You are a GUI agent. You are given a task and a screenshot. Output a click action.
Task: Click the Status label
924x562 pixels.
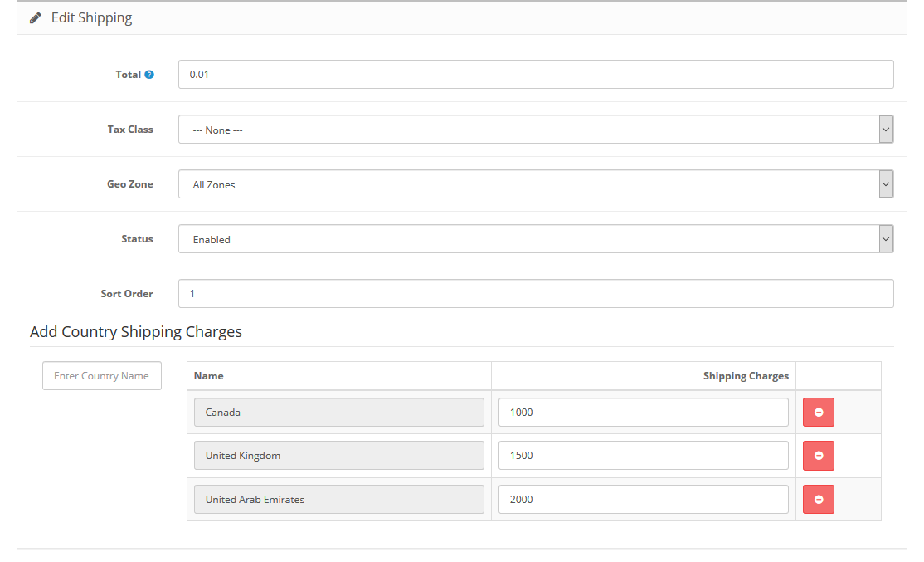click(138, 239)
